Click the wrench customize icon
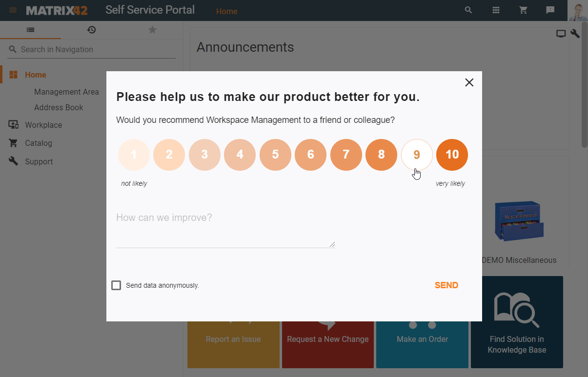 pos(575,34)
